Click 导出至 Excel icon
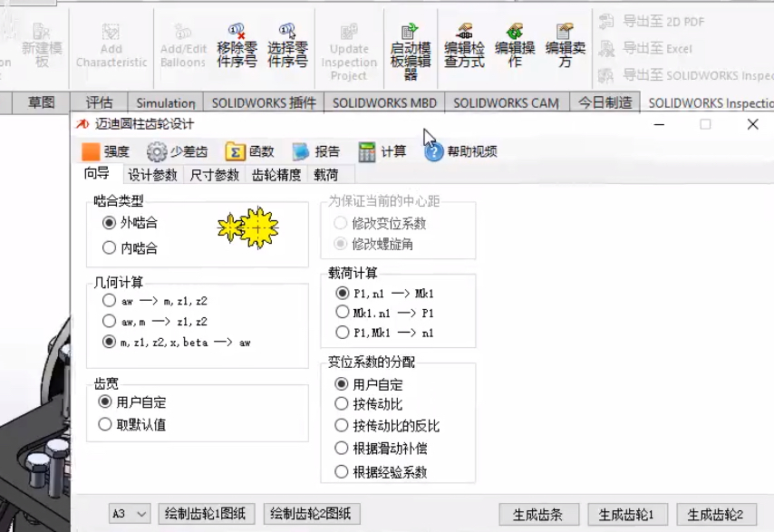 click(x=606, y=48)
